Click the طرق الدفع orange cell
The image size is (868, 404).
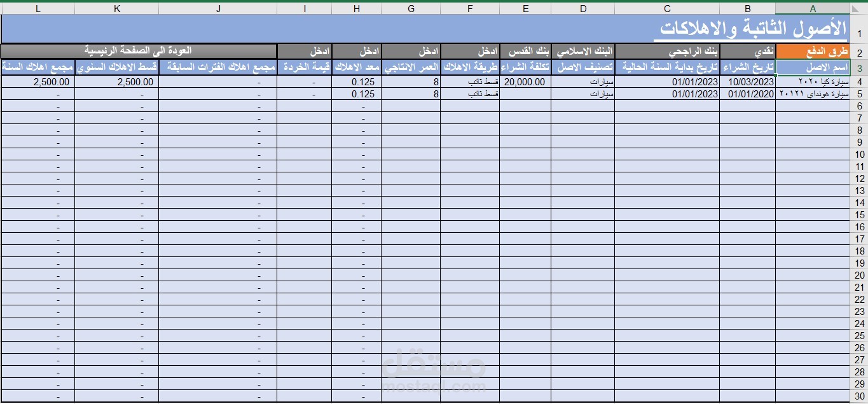(x=812, y=52)
